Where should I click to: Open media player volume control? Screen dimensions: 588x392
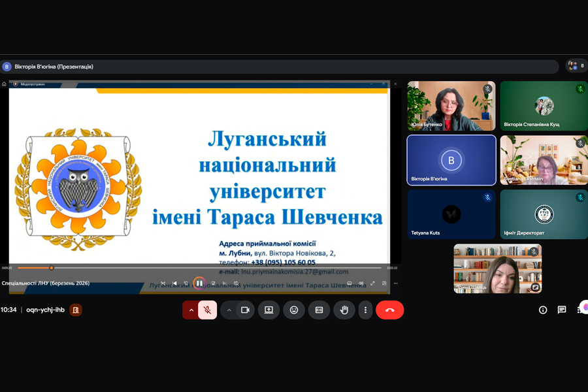pos(361,283)
